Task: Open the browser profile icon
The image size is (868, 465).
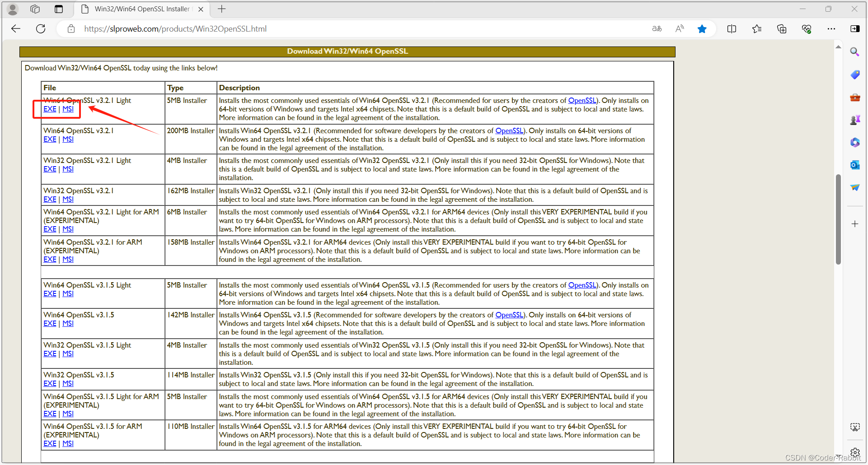Action: (x=13, y=9)
